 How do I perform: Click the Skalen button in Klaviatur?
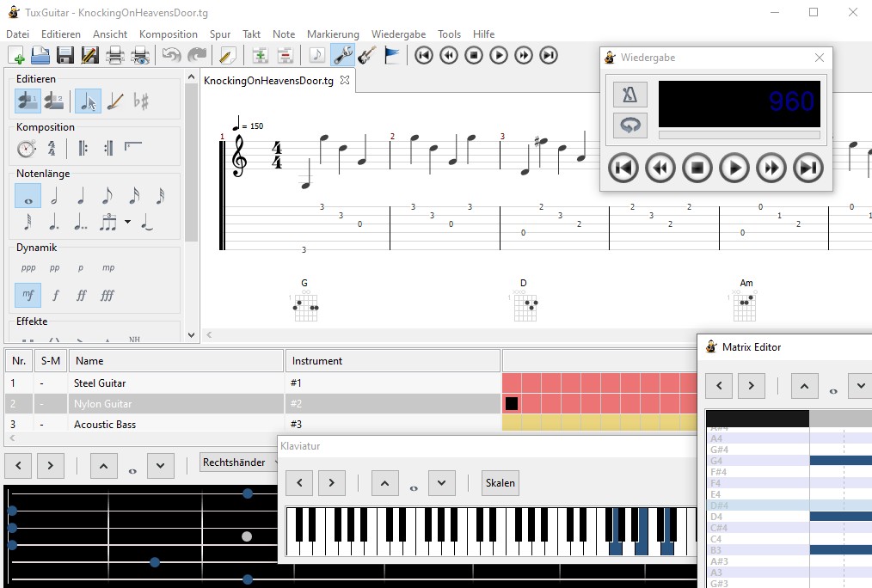click(x=500, y=482)
